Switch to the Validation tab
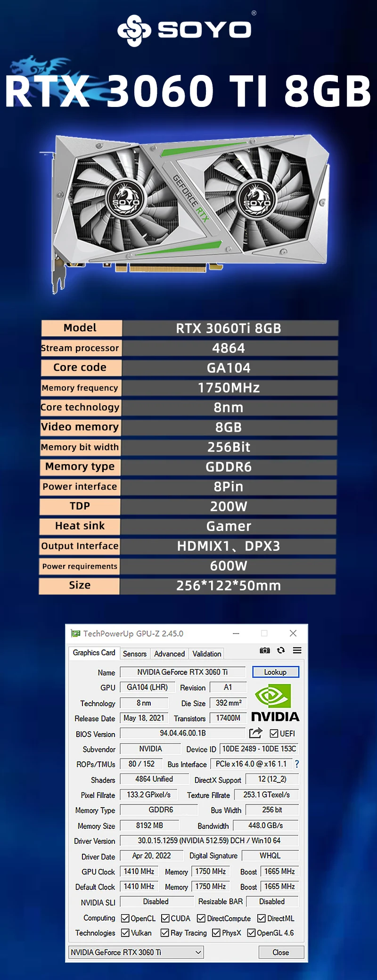This screenshot has width=377, height=980. pyautogui.click(x=206, y=654)
